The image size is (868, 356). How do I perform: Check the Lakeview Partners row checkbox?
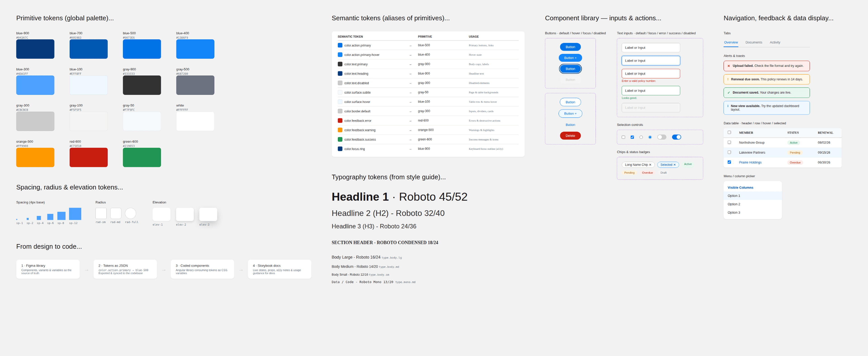click(x=729, y=152)
